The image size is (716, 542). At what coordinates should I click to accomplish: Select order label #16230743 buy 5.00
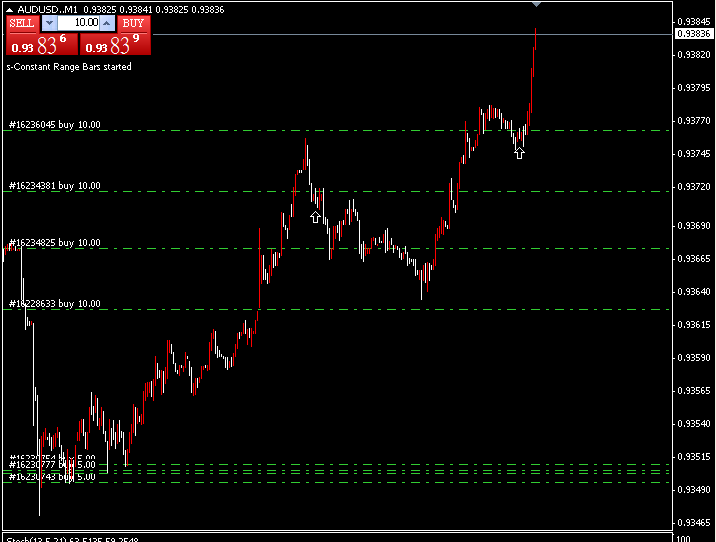[x=52, y=477]
